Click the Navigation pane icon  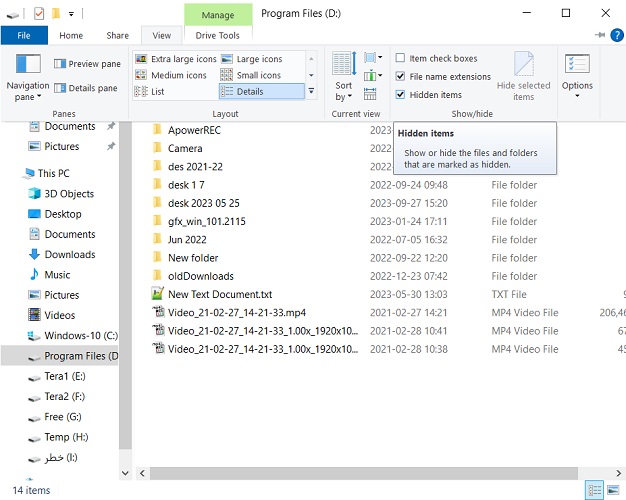28,64
